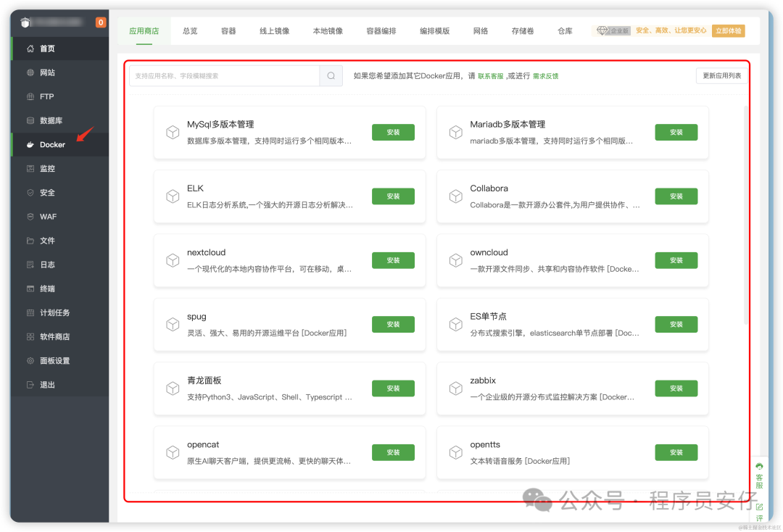
Task: Install the Collabora app
Action: (x=676, y=196)
